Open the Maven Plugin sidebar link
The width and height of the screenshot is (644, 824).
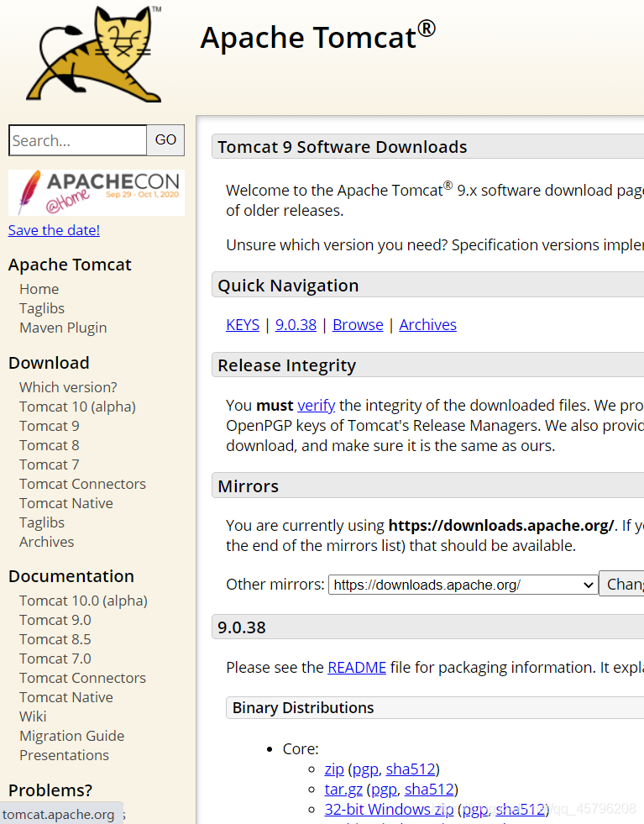point(63,328)
